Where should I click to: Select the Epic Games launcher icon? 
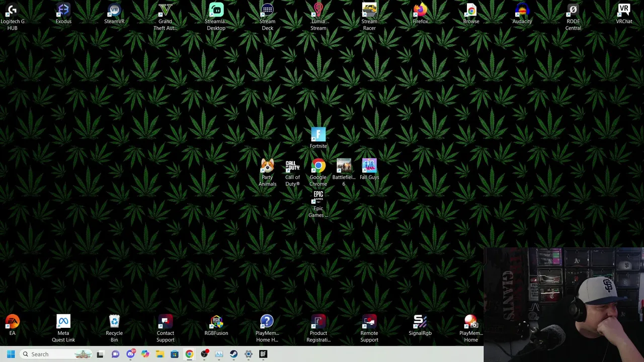318,204
